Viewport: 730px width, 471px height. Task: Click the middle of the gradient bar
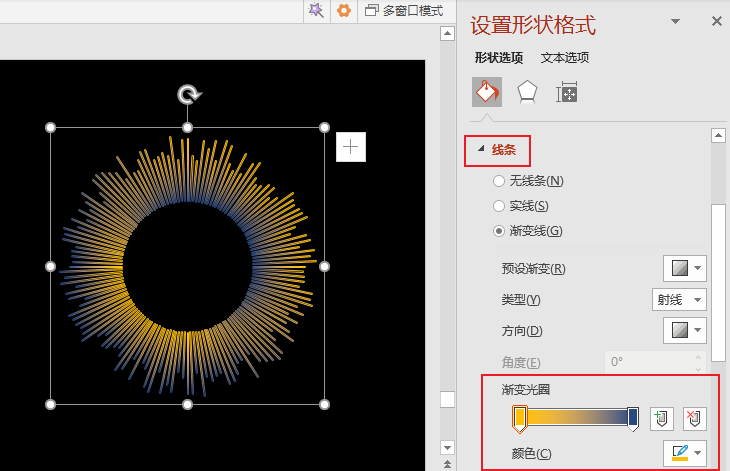[x=576, y=417]
